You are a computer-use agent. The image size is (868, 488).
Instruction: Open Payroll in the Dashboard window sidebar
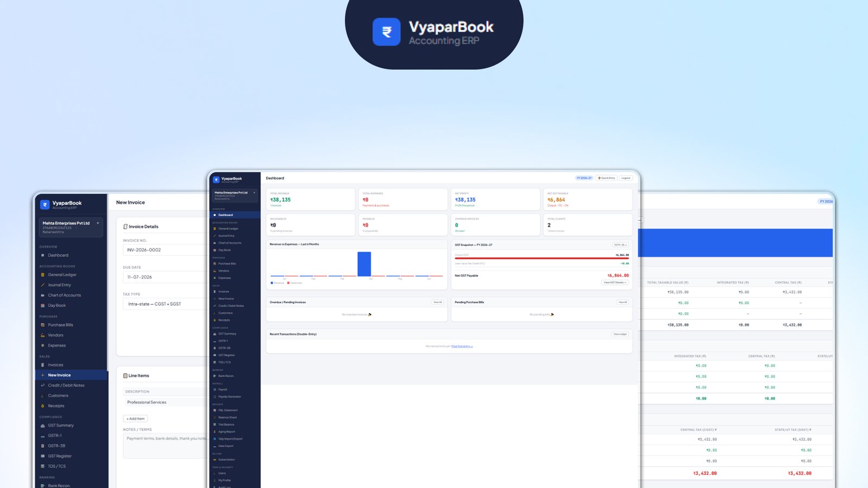(x=235, y=390)
